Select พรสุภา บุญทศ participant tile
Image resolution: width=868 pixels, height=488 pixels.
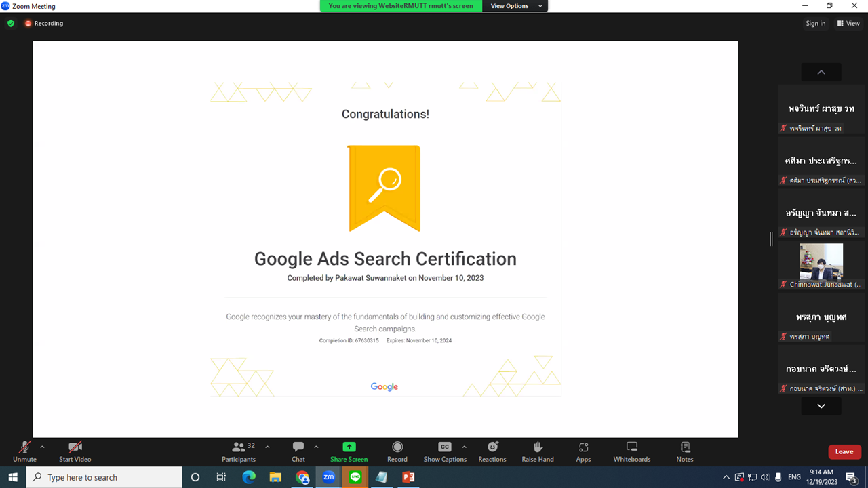(x=821, y=317)
